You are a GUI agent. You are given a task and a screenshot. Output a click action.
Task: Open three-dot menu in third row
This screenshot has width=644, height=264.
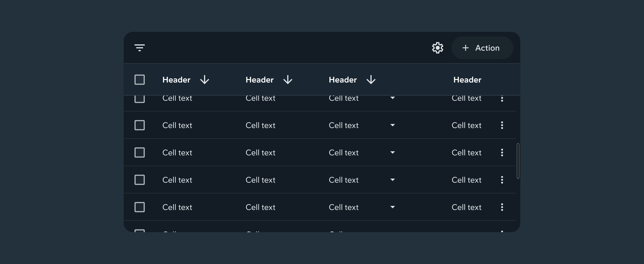click(502, 152)
